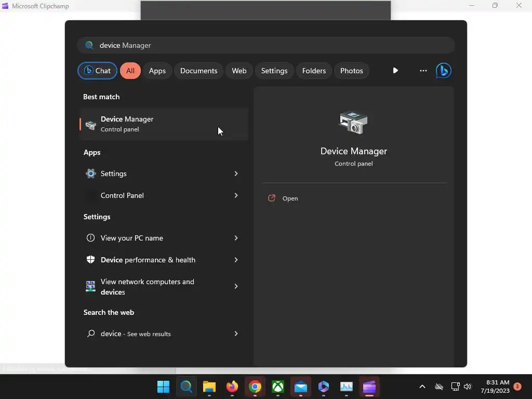Click the Device Manager icon in best match
This screenshot has width=532, height=399.
[x=90, y=125]
